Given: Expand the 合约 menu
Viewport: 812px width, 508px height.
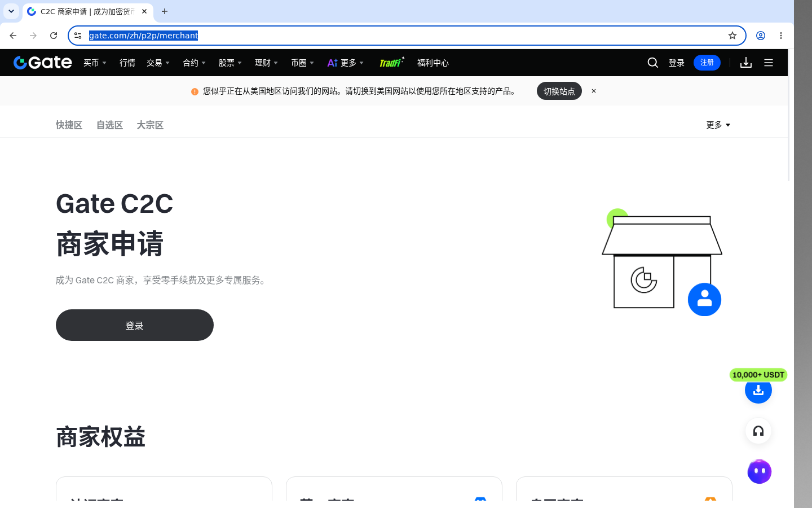Looking at the screenshot, I should [194, 63].
